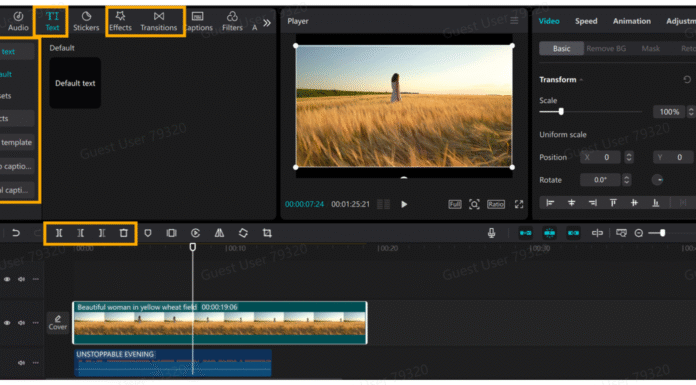Click the Cover button beside the video track
696x385 pixels.
click(58, 323)
